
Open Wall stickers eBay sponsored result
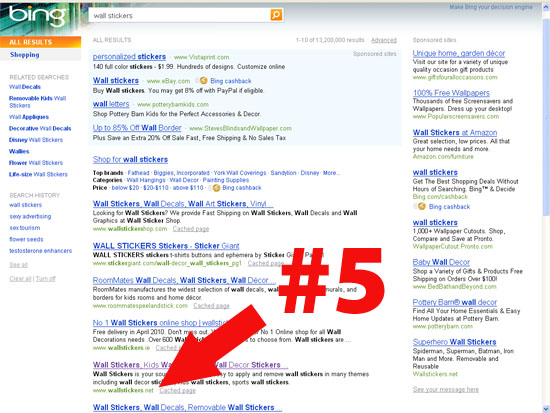pos(116,80)
